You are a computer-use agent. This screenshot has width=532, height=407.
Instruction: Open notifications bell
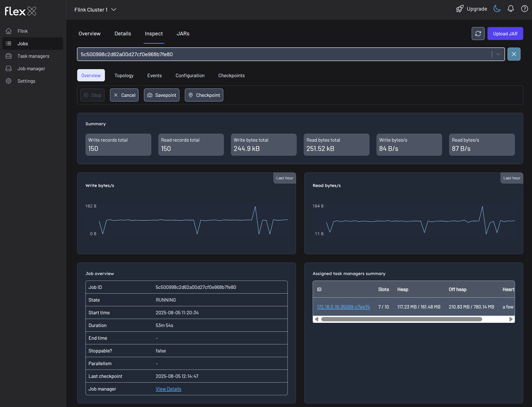511,9
